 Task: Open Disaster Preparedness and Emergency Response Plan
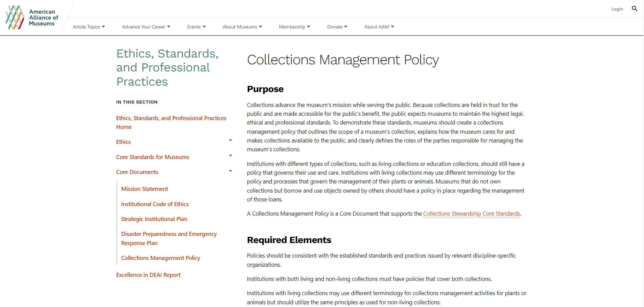[169, 238]
